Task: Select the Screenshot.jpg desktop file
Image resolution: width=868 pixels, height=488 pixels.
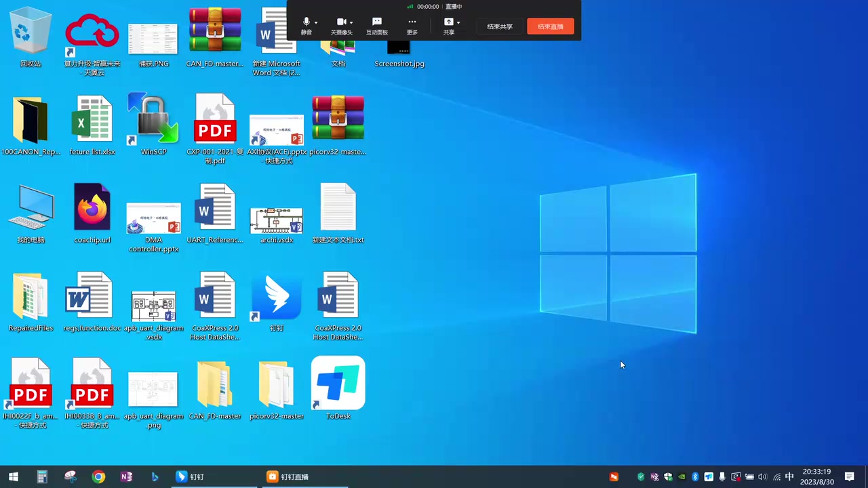Action: pyautogui.click(x=399, y=53)
